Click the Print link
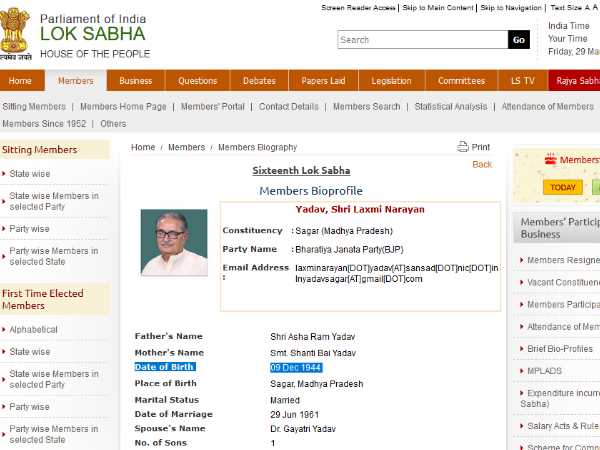The image size is (600, 450). coord(481,147)
